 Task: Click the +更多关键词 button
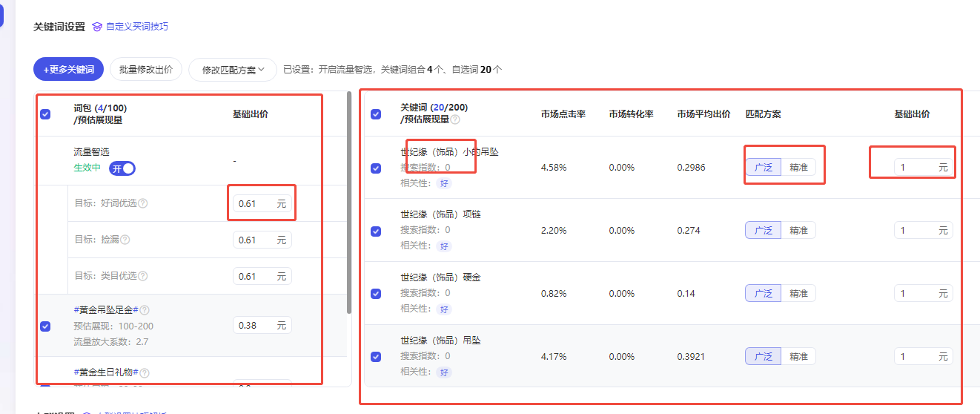68,70
